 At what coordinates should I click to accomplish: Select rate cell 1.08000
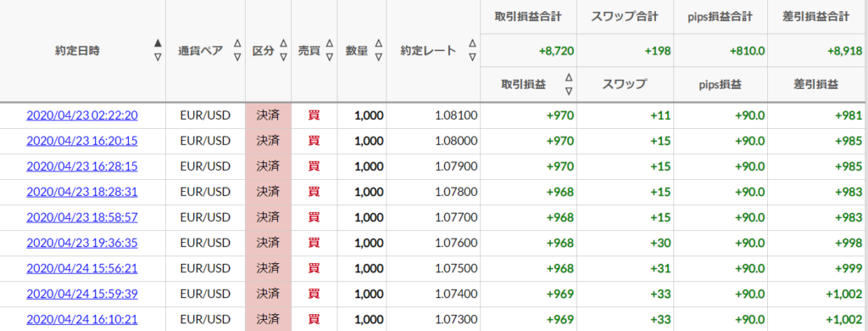(x=456, y=141)
